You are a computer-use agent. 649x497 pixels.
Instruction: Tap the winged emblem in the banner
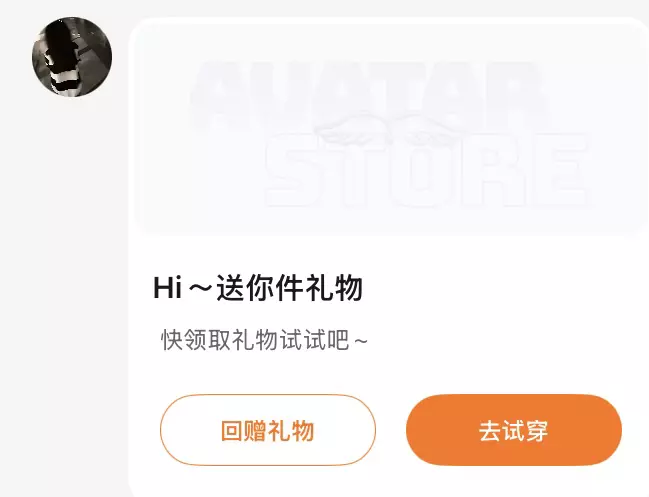coord(391,129)
